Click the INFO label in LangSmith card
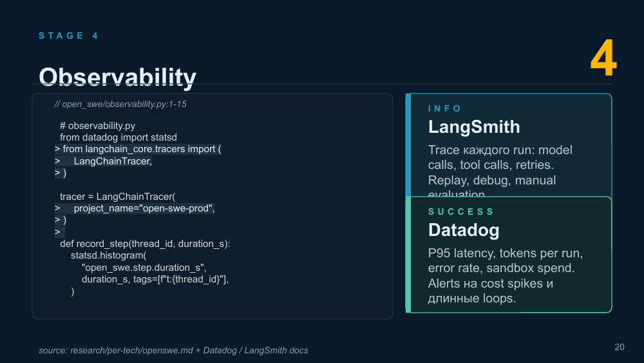This screenshot has height=363, width=644. [x=445, y=108]
